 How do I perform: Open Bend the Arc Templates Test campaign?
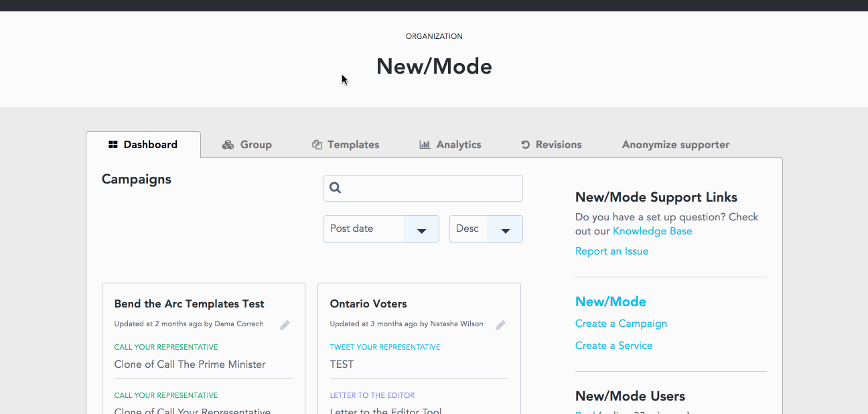tap(190, 304)
